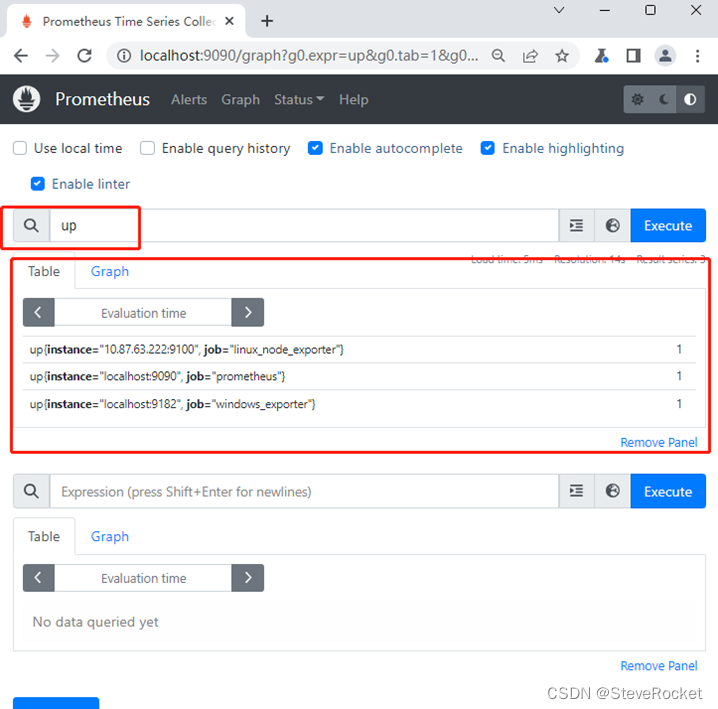718x709 pixels.
Task: Toggle Use local time checkbox
Action: [20, 148]
